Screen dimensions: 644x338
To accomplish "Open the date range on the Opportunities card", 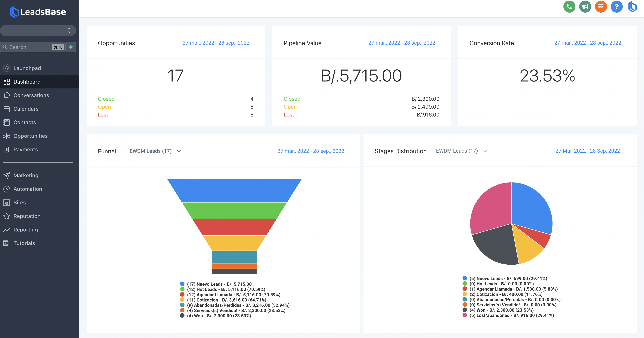I will [x=216, y=43].
